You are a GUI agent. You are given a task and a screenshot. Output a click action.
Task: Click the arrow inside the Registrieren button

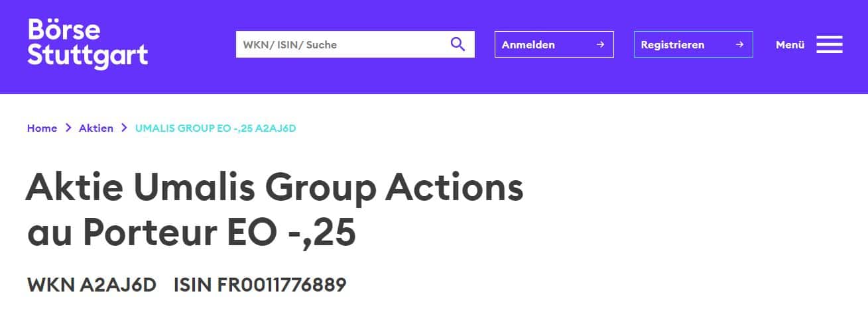tap(739, 44)
